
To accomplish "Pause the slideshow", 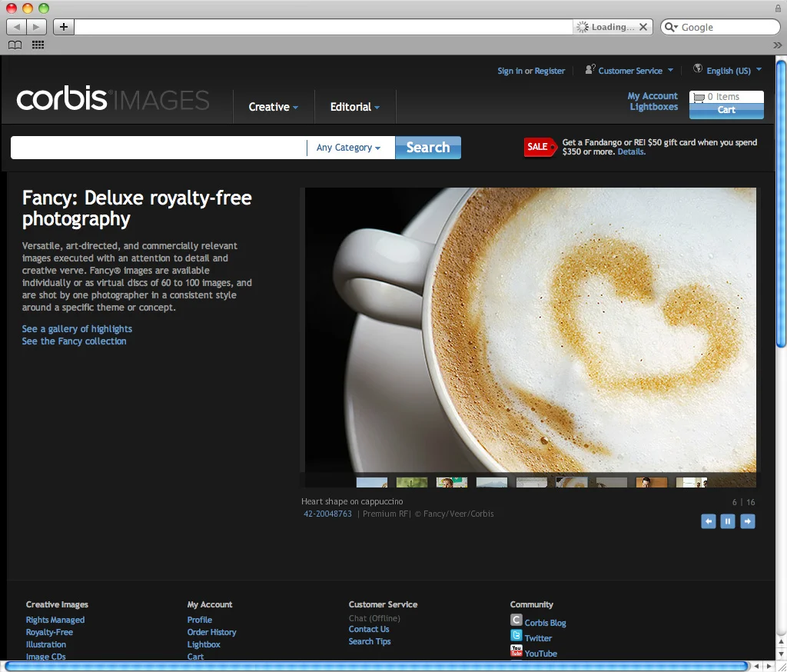I will [728, 521].
